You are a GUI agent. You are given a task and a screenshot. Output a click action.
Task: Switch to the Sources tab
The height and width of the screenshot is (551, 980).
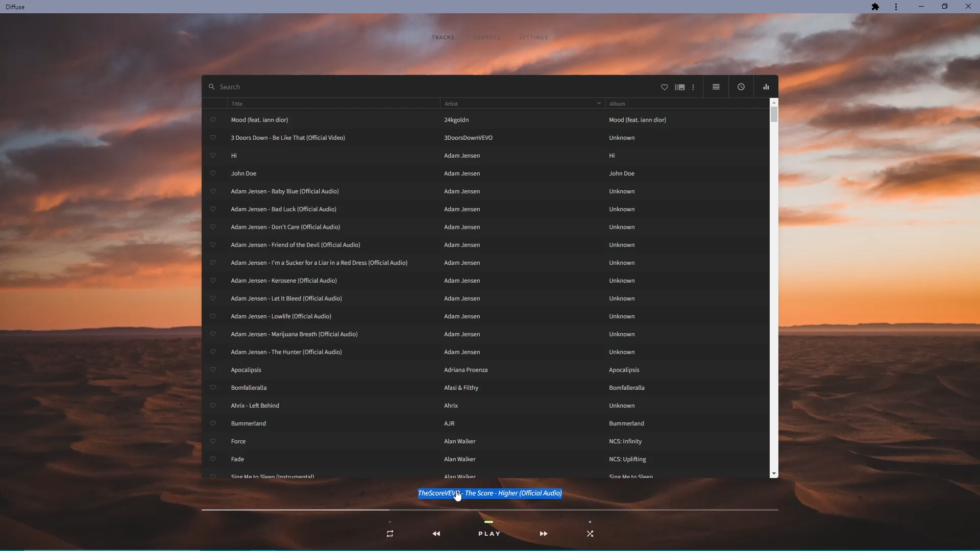(486, 38)
